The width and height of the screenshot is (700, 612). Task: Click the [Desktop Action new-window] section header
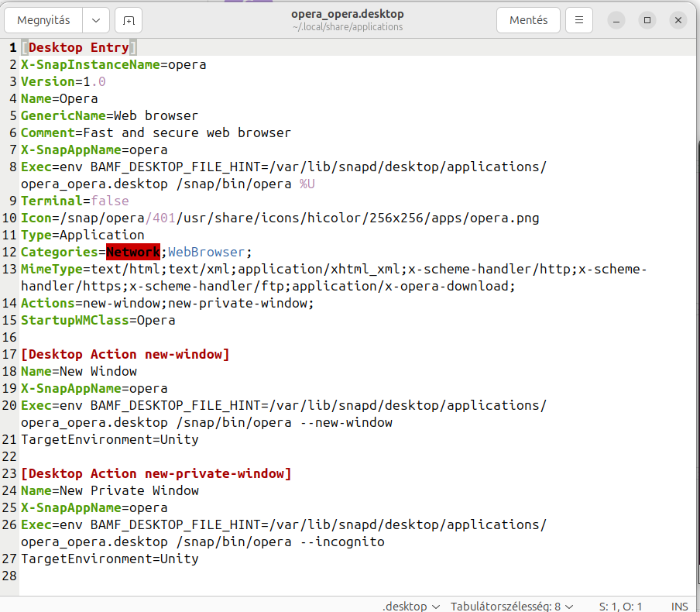125,354
